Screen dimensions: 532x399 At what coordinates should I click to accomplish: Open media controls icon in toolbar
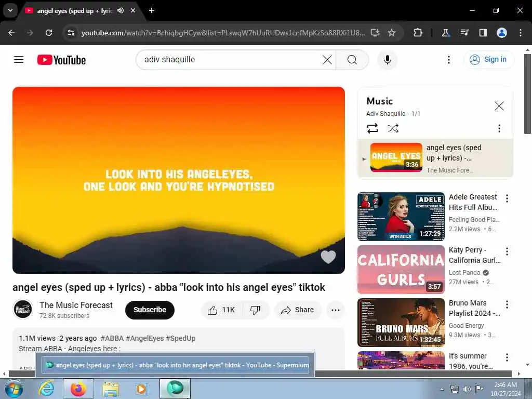point(464,33)
